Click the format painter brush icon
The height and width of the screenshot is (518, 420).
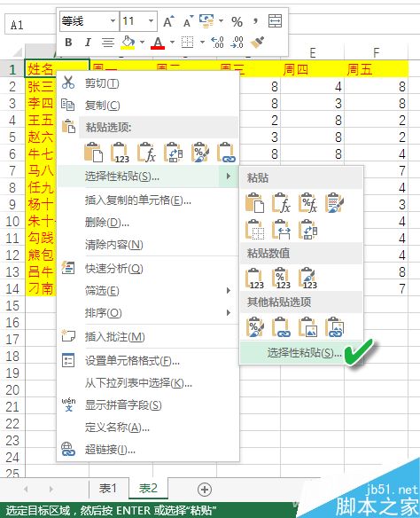(x=257, y=43)
